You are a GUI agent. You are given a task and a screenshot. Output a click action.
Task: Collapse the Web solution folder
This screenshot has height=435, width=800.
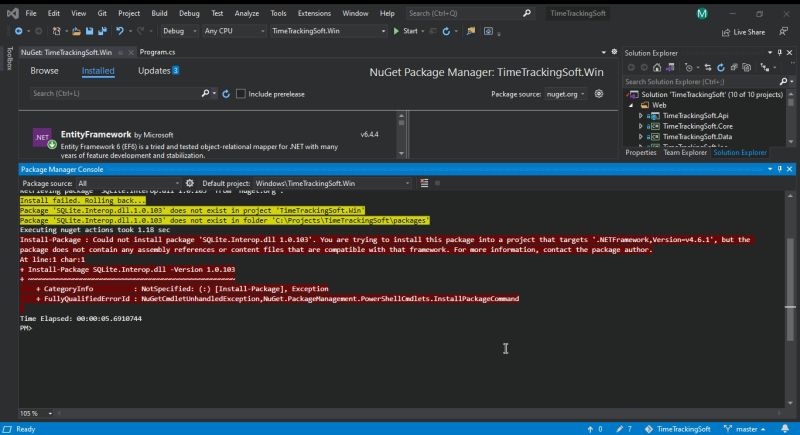pyautogui.click(x=631, y=105)
